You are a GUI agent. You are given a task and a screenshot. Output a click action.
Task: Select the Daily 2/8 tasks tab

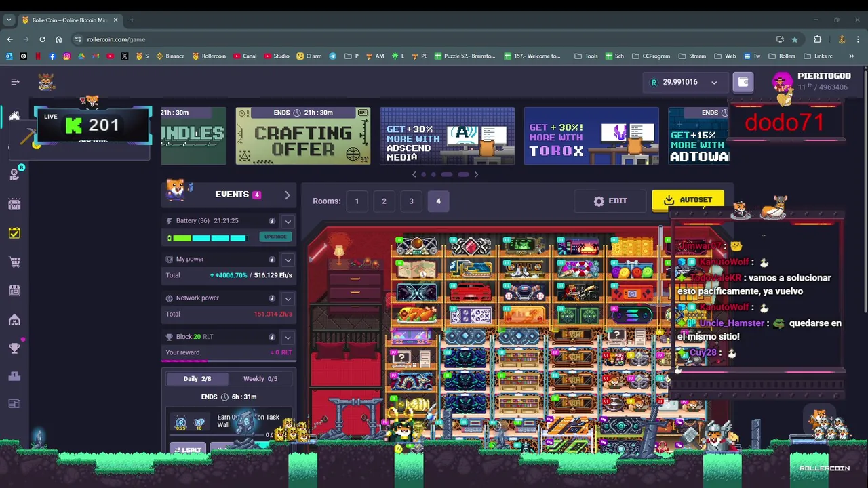[x=197, y=379]
